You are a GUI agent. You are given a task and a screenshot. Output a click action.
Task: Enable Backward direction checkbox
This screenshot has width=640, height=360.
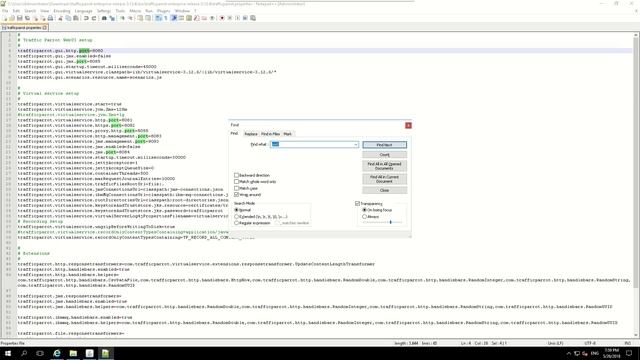(x=236, y=175)
